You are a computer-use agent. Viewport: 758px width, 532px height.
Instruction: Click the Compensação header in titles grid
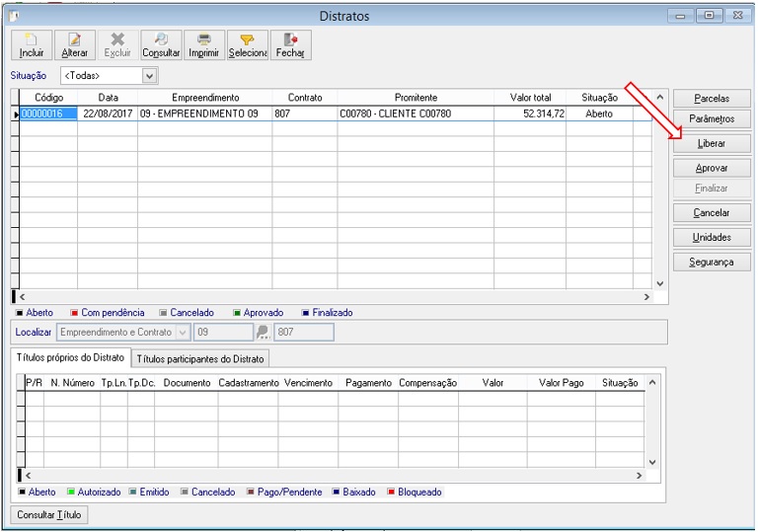coord(427,383)
